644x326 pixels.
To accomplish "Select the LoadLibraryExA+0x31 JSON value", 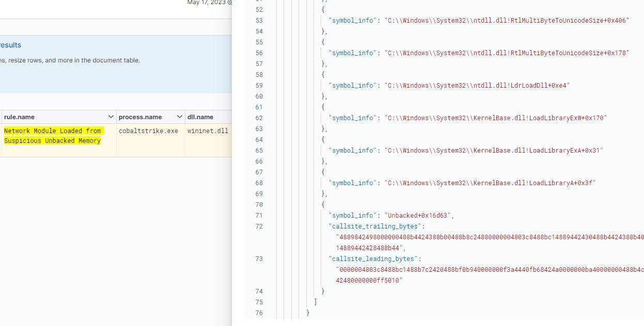I will tap(493, 151).
